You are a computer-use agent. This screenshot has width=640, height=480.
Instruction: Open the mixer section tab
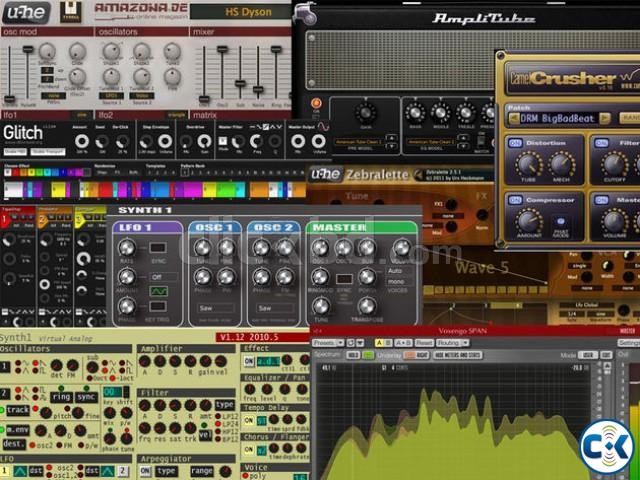pos(240,32)
